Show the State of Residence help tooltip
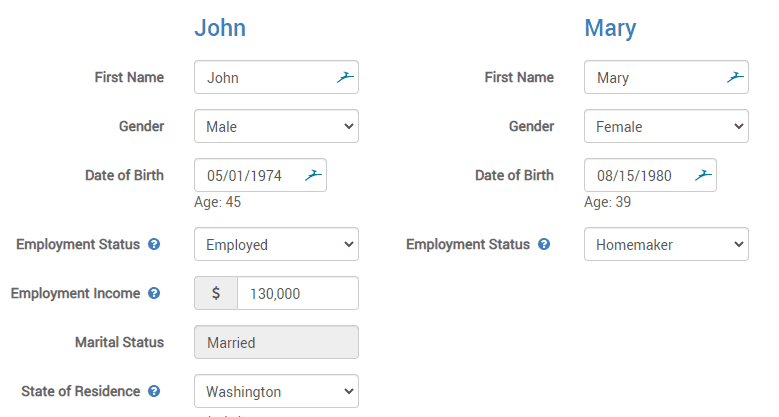The height and width of the screenshot is (417, 779). tap(154, 391)
